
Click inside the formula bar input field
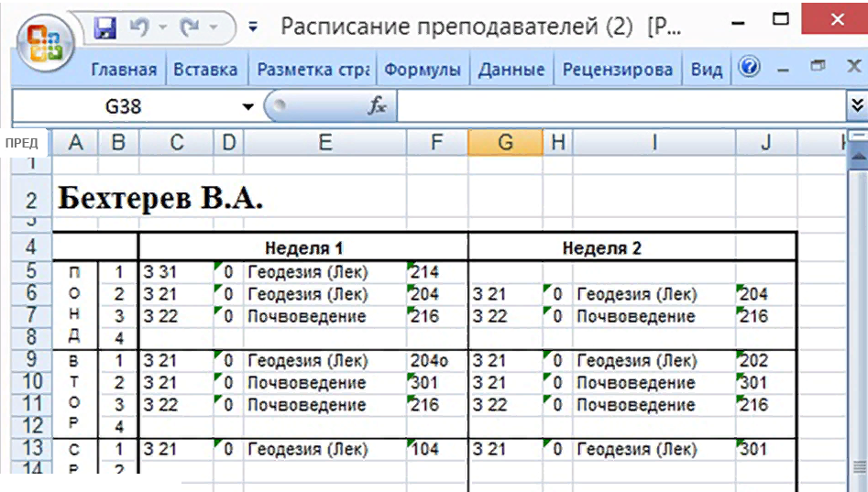tap(614, 106)
